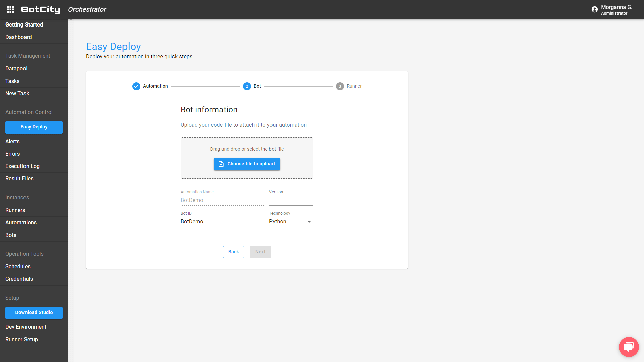Open the chat support bubble

click(x=628, y=347)
